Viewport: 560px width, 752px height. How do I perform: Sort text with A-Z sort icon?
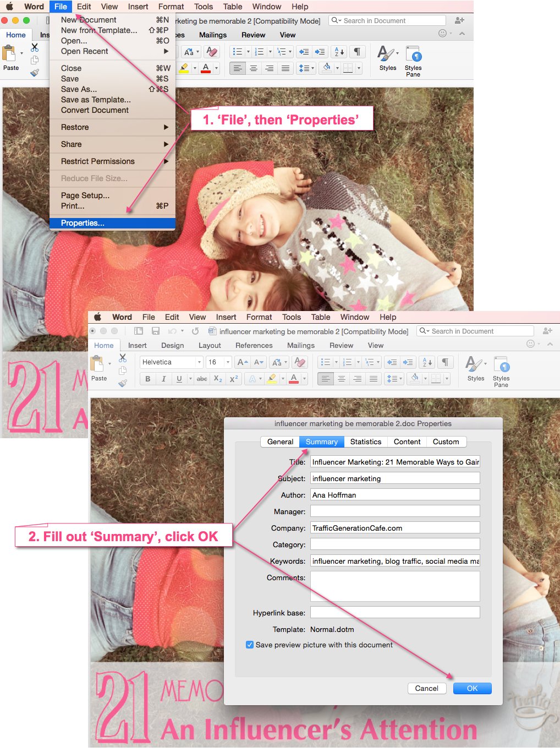coord(426,362)
